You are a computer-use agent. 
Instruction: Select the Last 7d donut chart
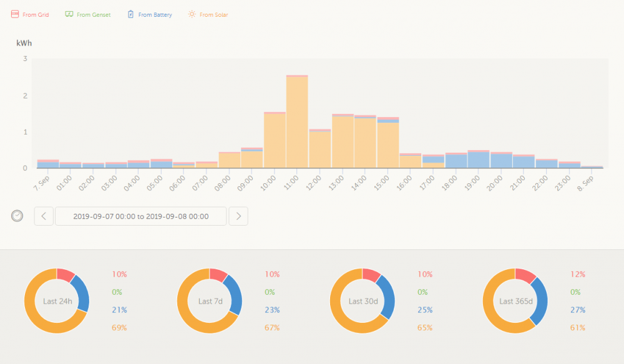(210, 301)
